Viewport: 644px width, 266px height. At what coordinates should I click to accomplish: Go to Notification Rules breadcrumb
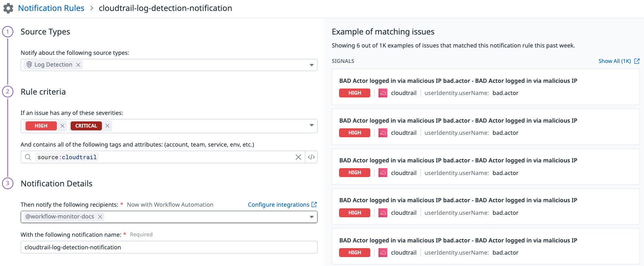(x=51, y=8)
